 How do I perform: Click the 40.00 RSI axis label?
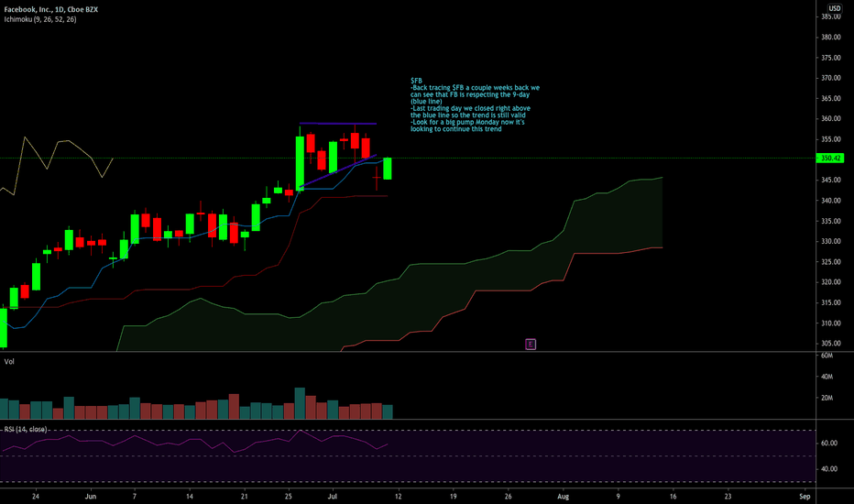coord(829,468)
